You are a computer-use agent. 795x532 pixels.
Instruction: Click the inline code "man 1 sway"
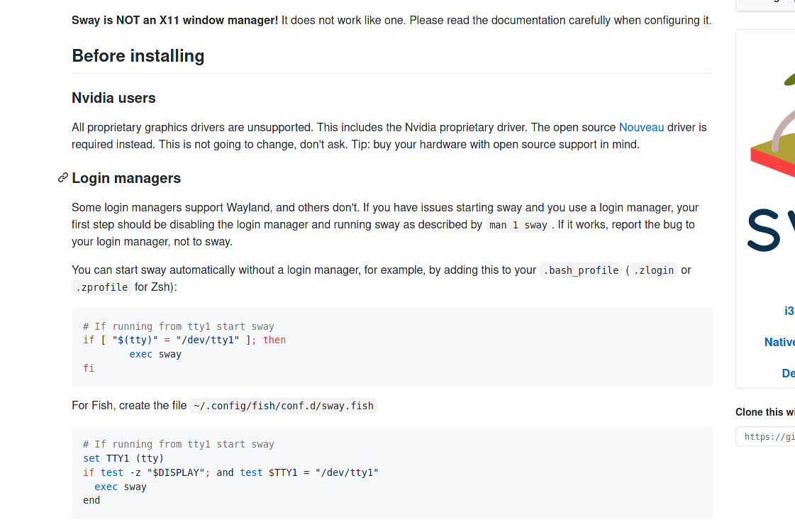coord(518,225)
